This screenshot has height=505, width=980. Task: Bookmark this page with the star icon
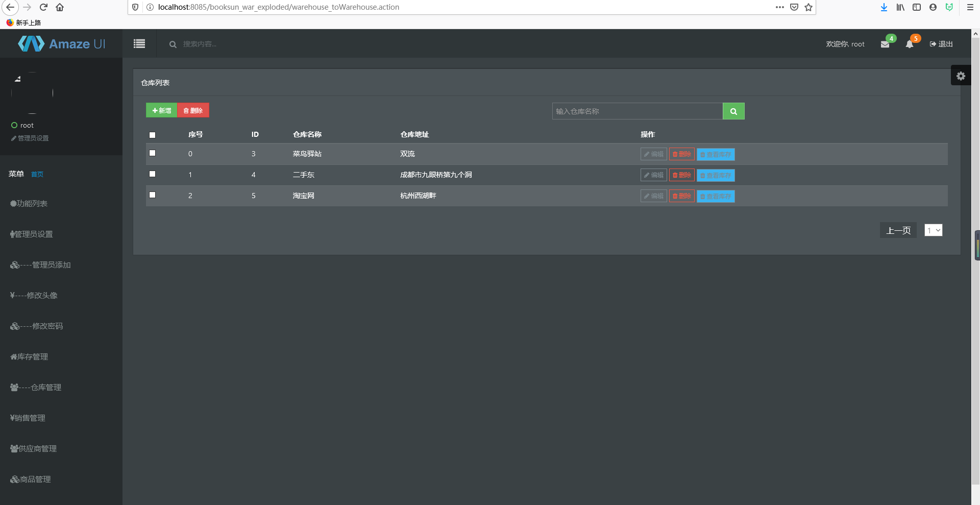coord(808,7)
